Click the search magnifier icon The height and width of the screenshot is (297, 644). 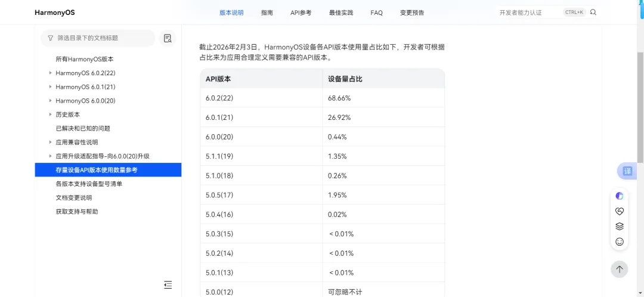click(x=593, y=13)
